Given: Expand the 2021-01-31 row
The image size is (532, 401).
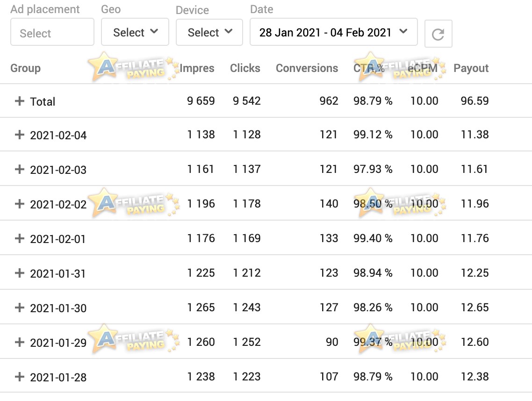Looking at the screenshot, I should pyautogui.click(x=20, y=273).
